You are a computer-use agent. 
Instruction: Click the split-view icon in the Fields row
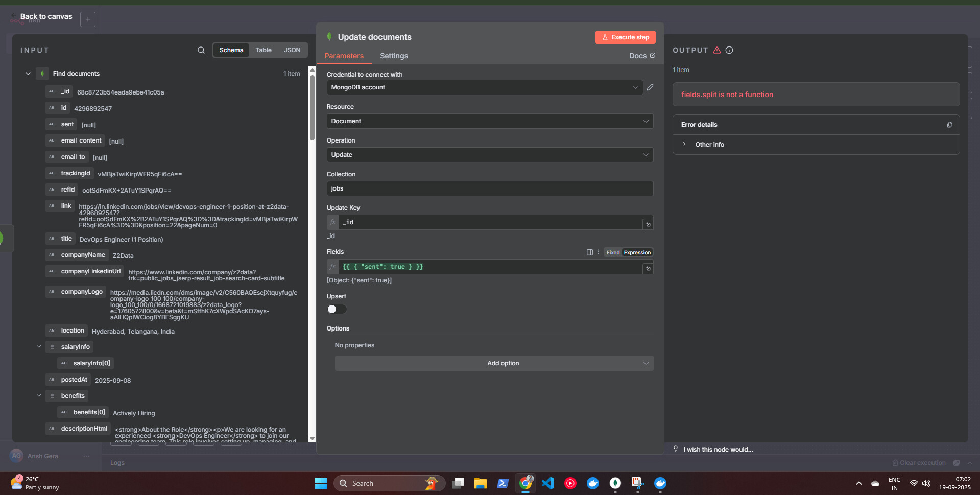[x=590, y=252]
